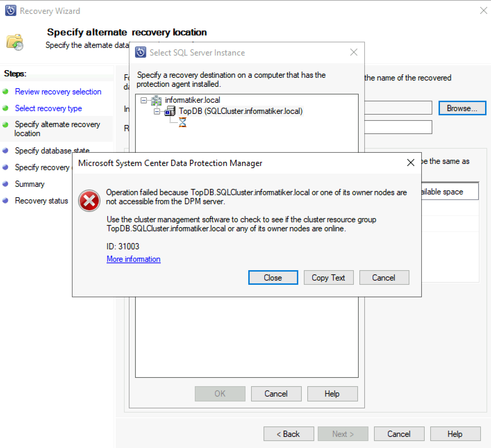This screenshot has width=491, height=448.
Task: Open Select recovery type step
Action: [x=48, y=108]
